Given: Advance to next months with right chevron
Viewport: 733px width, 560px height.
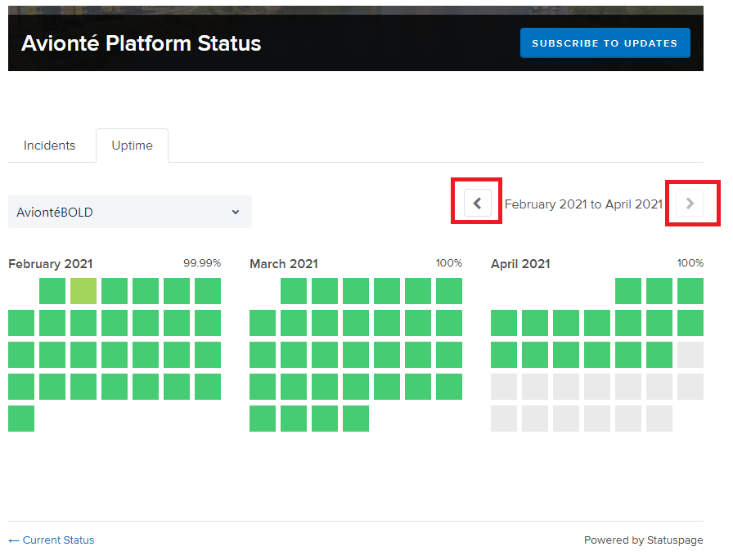Looking at the screenshot, I should click(x=690, y=204).
